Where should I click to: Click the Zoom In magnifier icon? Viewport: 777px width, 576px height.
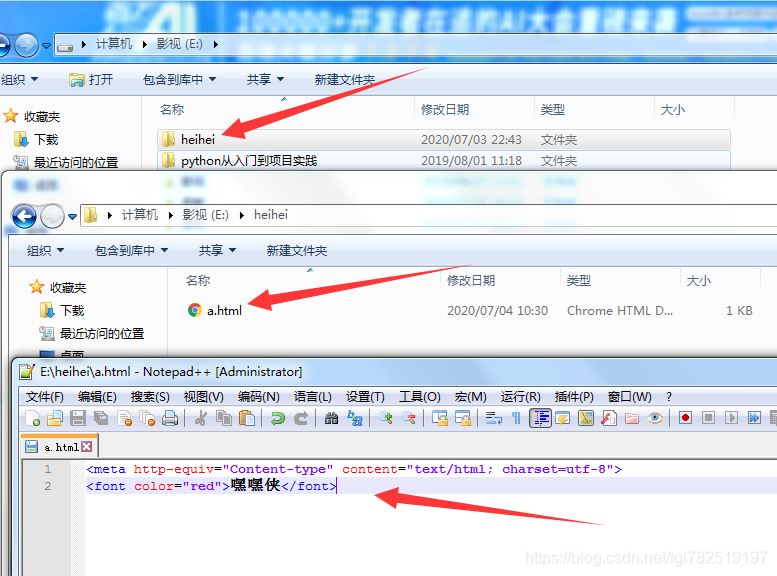386,418
